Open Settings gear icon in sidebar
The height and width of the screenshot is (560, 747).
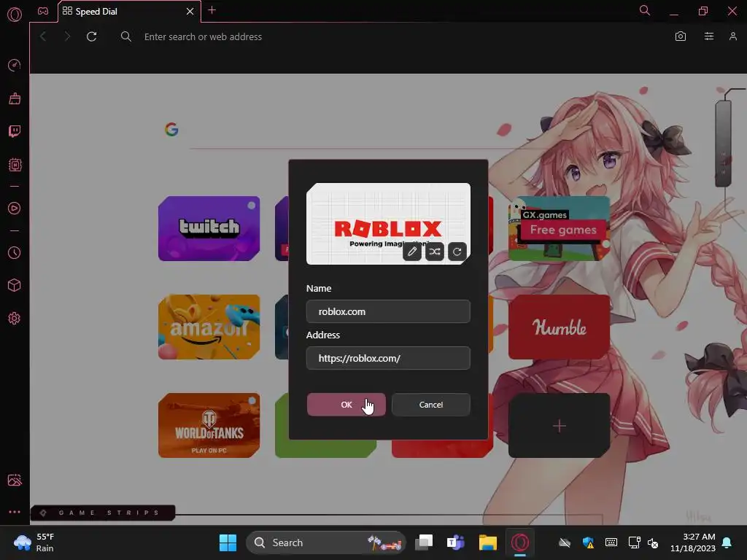point(15,318)
